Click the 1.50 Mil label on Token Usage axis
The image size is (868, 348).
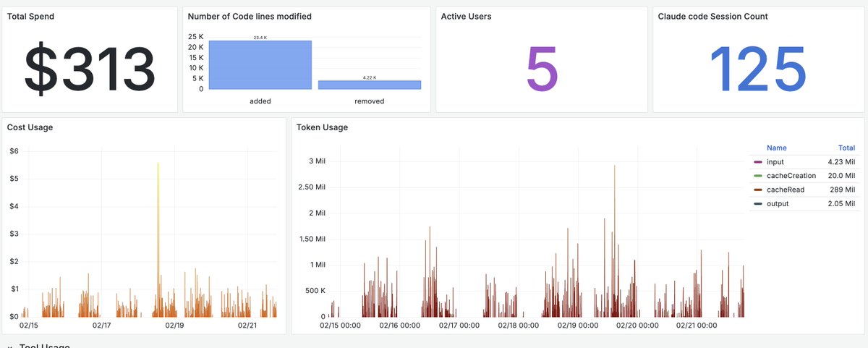point(312,239)
